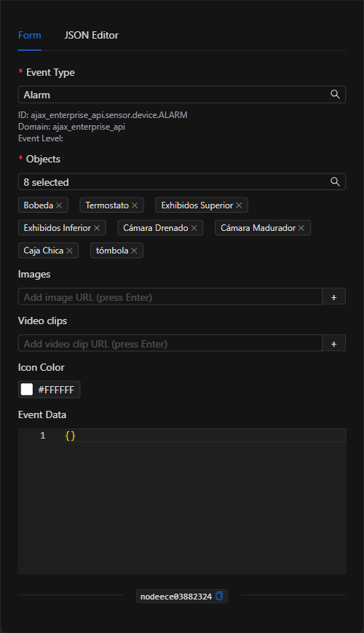Open the Icon Color white swatch
The image size is (364, 633).
[x=27, y=390]
